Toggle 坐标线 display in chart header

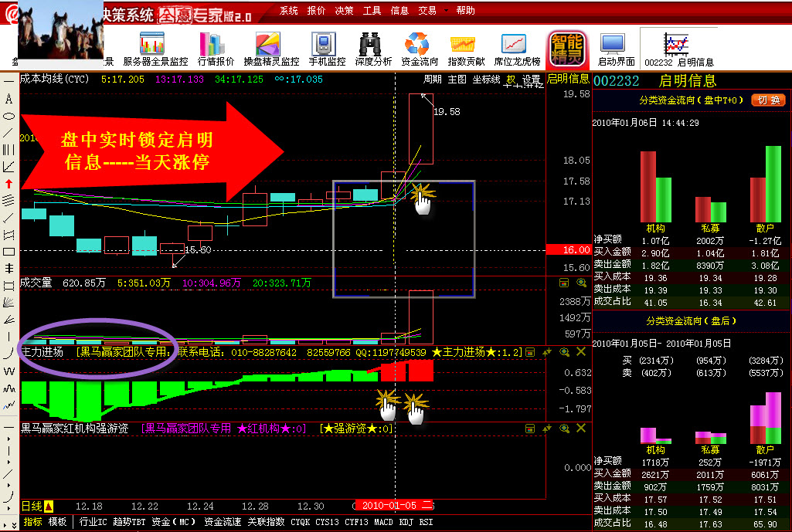click(x=486, y=80)
